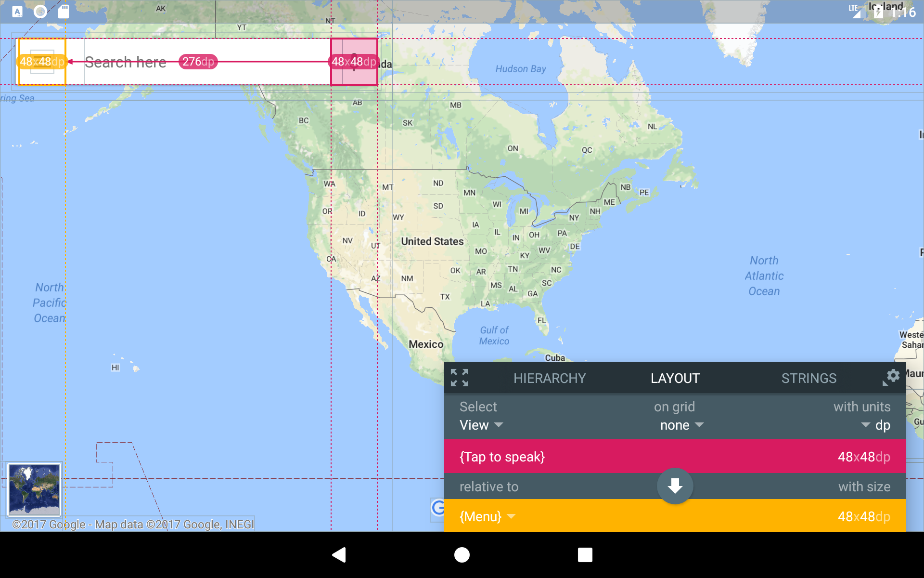Open the on grid none dropdown

coord(681,425)
